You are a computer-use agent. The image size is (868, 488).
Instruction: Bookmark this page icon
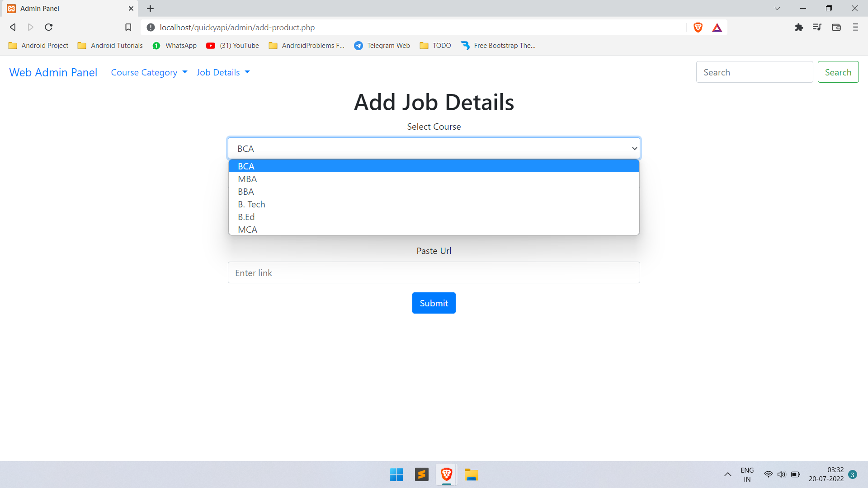128,27
